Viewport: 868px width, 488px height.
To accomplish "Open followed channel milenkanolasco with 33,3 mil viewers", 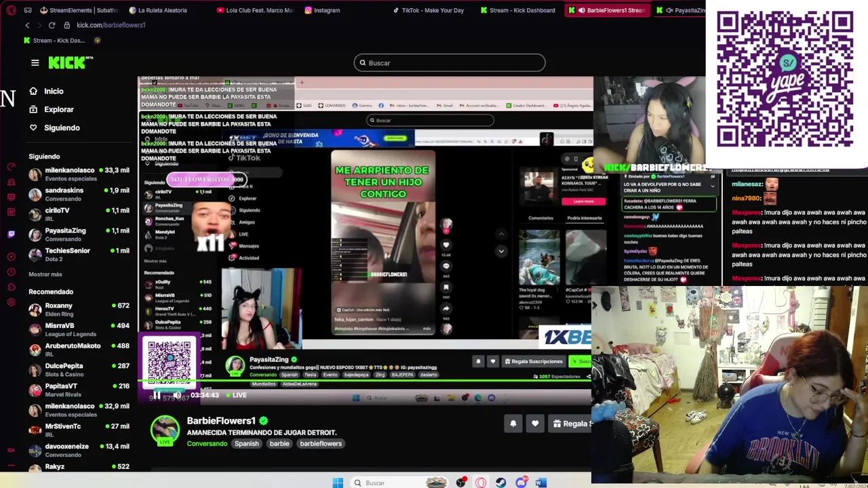I will pos(79,174).
